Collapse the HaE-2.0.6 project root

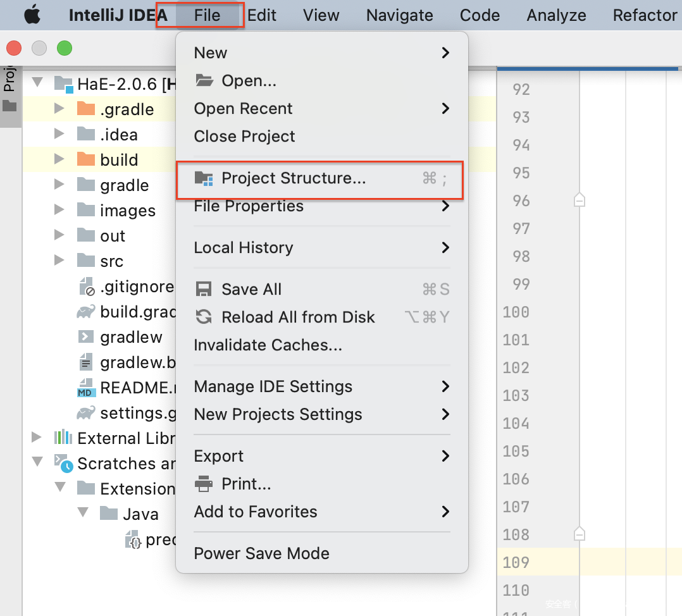pyautogui.click(x=38, y=83)
